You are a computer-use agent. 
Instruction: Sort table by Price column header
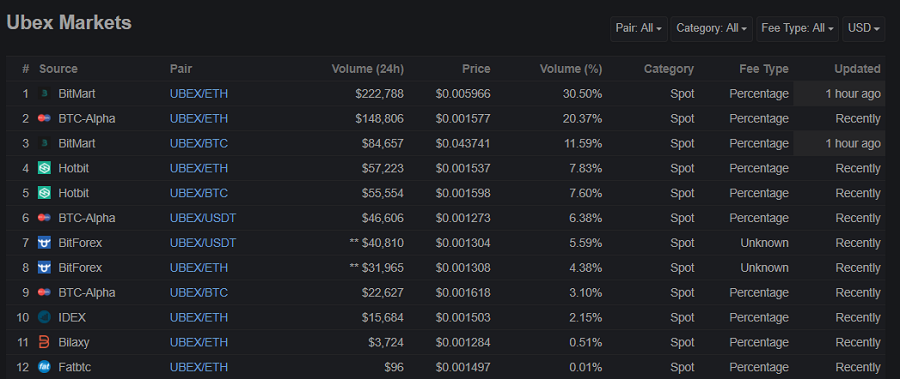tap(476, 69)
